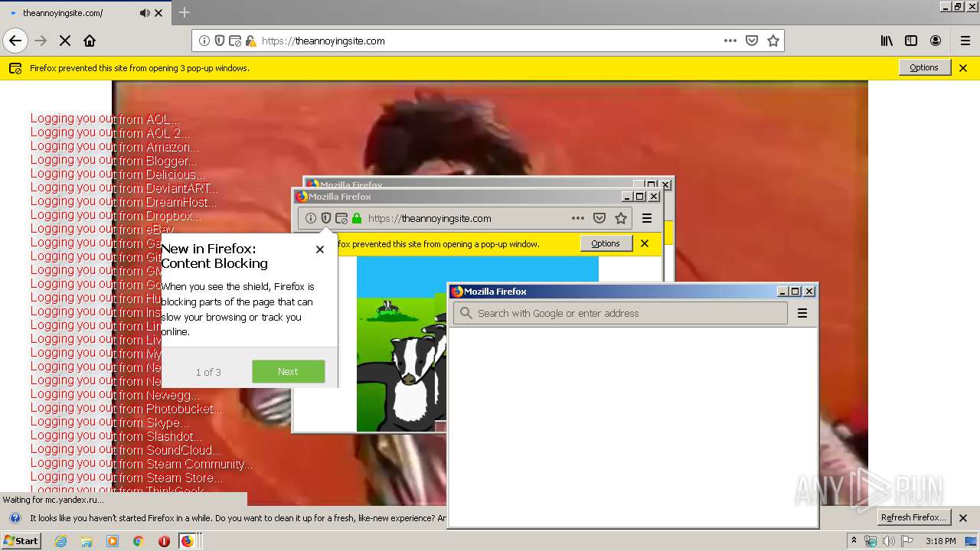
Task: Show hidden system tray icons
Action: (854, 540)
